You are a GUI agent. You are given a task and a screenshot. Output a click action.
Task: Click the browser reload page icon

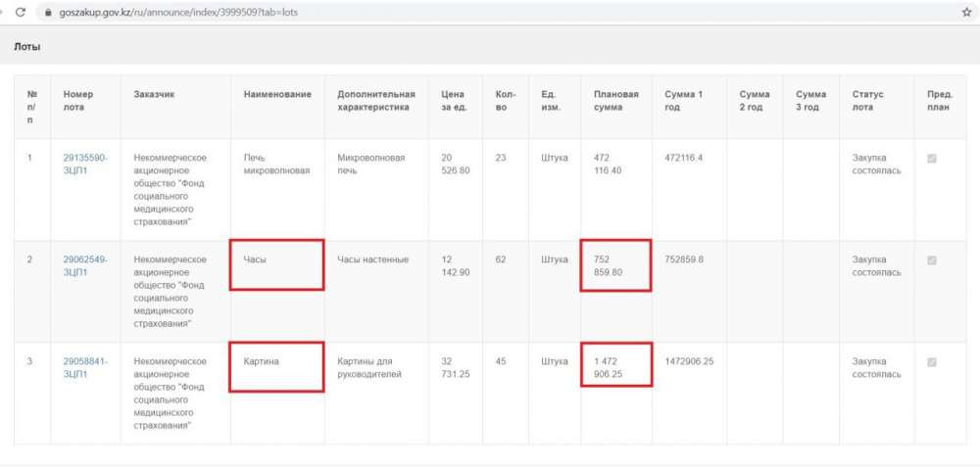[19, 12]
